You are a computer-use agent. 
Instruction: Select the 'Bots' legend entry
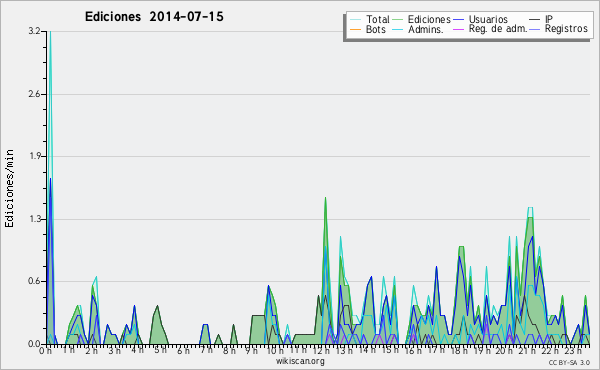click(x=376, y=29)
